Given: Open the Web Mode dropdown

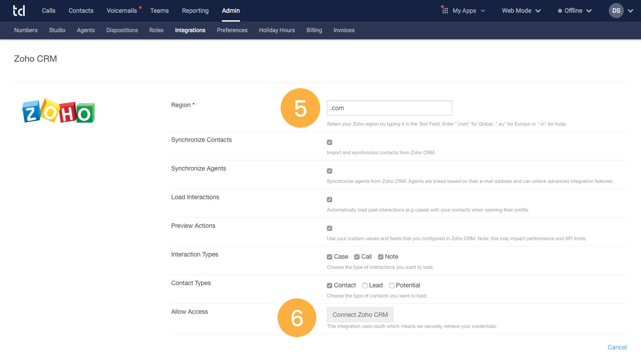Looking at the screenshot, I should 521,11.
